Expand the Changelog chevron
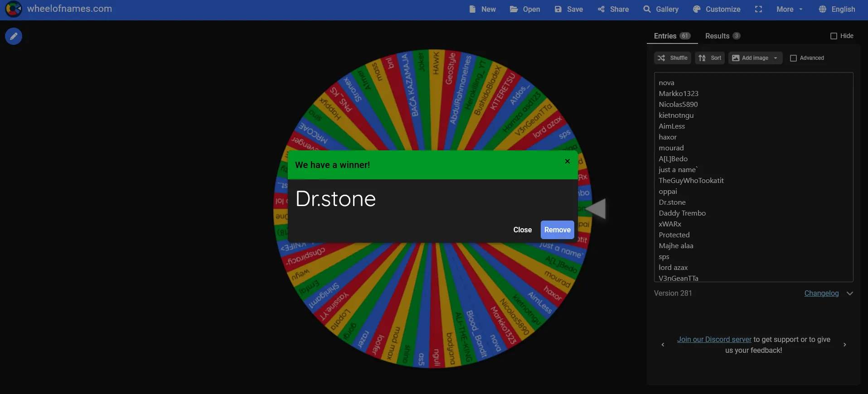The height and width of the screenshot is (394, 868). click(x=850, y=293)
